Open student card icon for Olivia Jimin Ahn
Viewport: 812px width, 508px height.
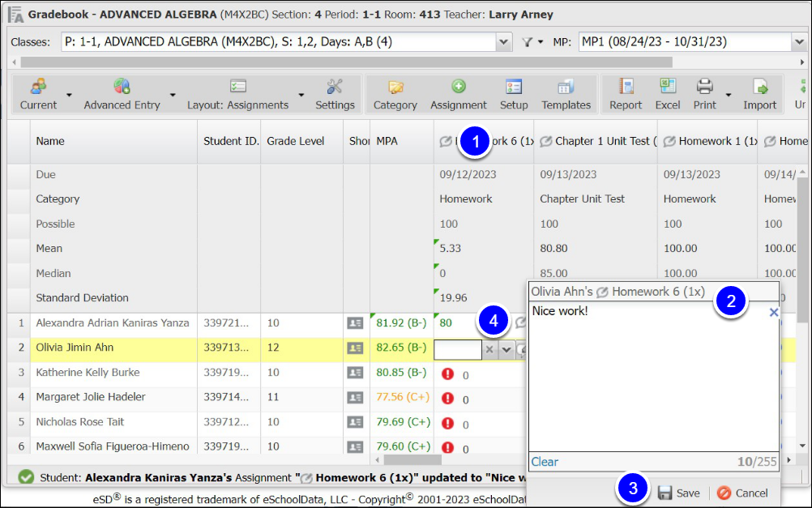pos(355,348)
